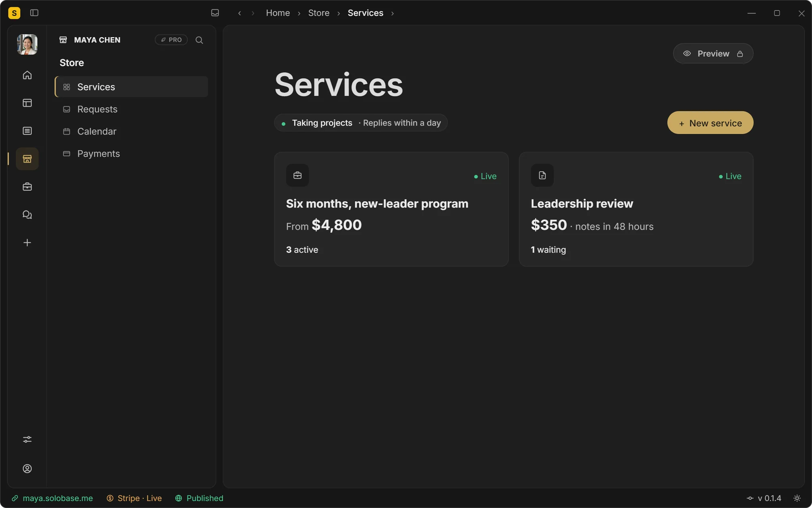The image size is (812, 508).
Task: Click Maya Chen's avatar photo
Action: click(x=27, y=44)
